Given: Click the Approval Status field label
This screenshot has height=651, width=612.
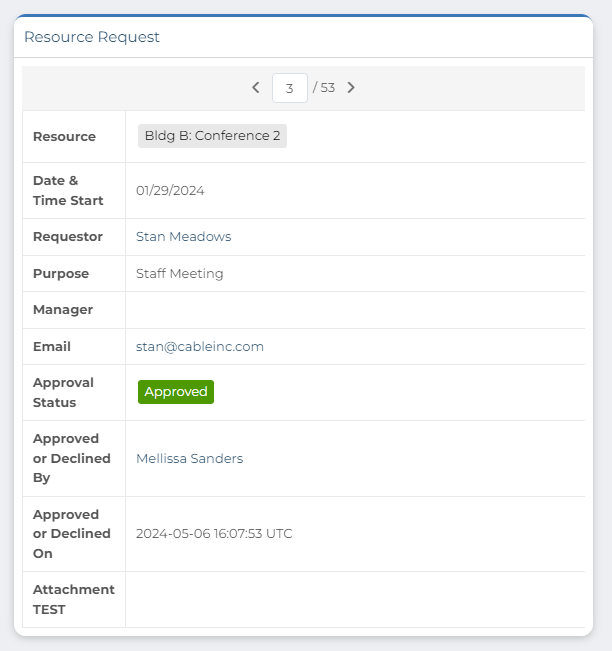Looking at the screenshot, I should tap(63, 392).
